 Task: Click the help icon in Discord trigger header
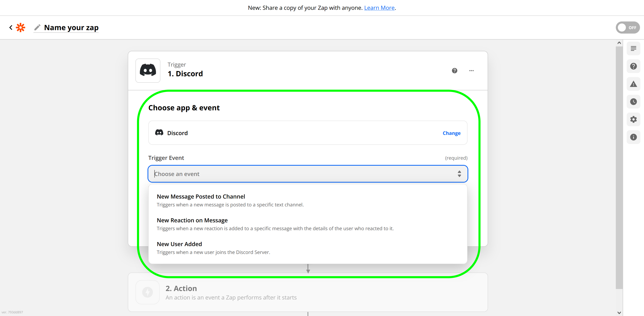pyautogui.click(x=454, y=71)
